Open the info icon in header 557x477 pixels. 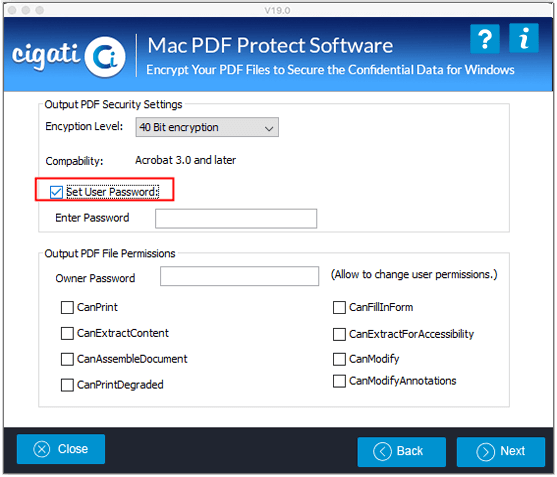click(x=525, y=38)
